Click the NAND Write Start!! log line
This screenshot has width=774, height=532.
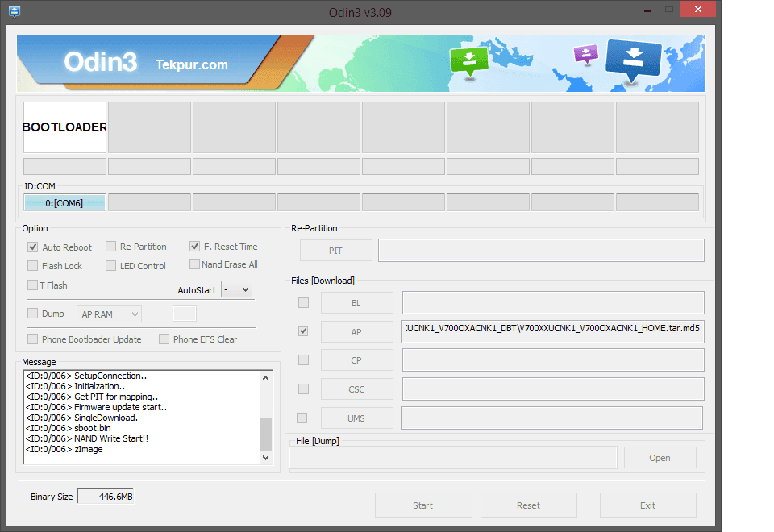tap(87, 438)
